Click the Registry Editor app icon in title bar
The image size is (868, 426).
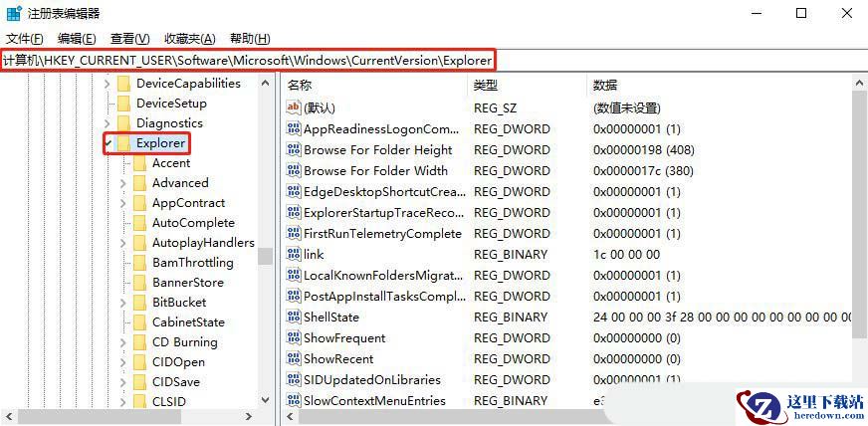click(13, 13)
